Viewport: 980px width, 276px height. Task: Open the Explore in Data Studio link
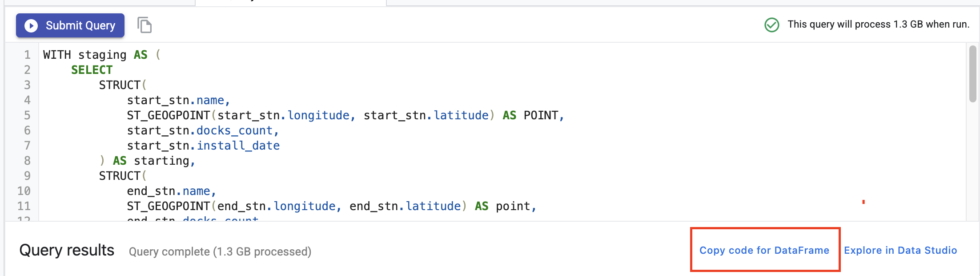[900, 250]
